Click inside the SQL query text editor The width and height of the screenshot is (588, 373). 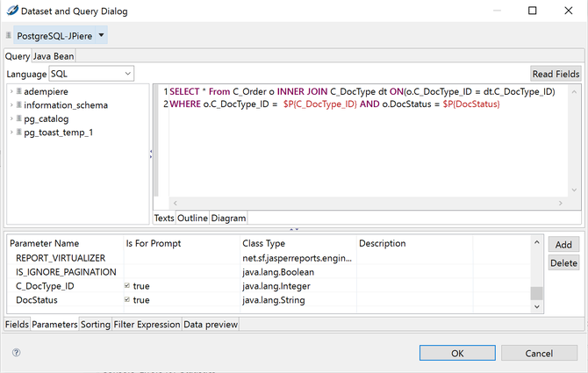[x=351, y=158]
